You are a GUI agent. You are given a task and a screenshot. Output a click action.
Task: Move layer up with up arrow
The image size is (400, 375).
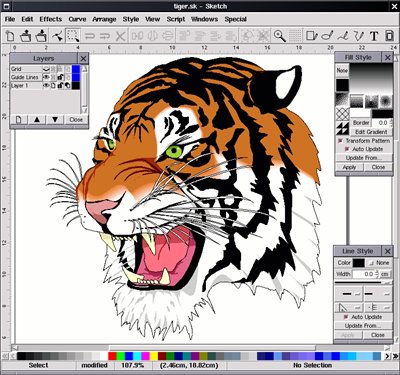click(37, 120)
